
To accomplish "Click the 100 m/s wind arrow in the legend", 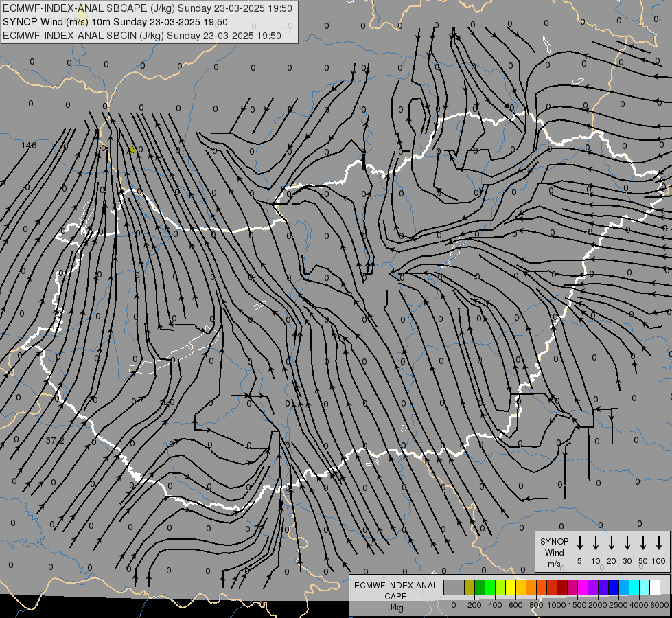I will [x=659, y=543].
